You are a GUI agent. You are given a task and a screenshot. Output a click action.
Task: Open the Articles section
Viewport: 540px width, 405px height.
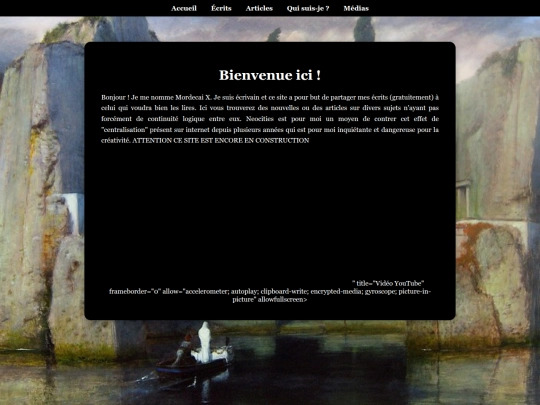point(259,8)
